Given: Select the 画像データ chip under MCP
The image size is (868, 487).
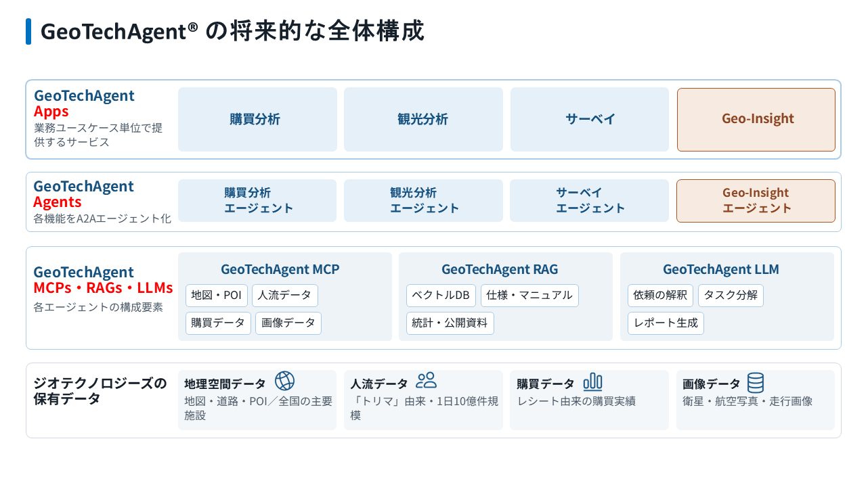Looking at the screenshot, I should pyautogui.click(x=288, y=323).
